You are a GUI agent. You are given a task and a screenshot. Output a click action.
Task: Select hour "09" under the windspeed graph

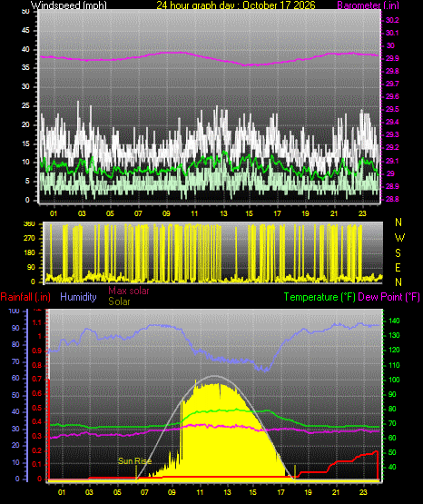(166, 213)
